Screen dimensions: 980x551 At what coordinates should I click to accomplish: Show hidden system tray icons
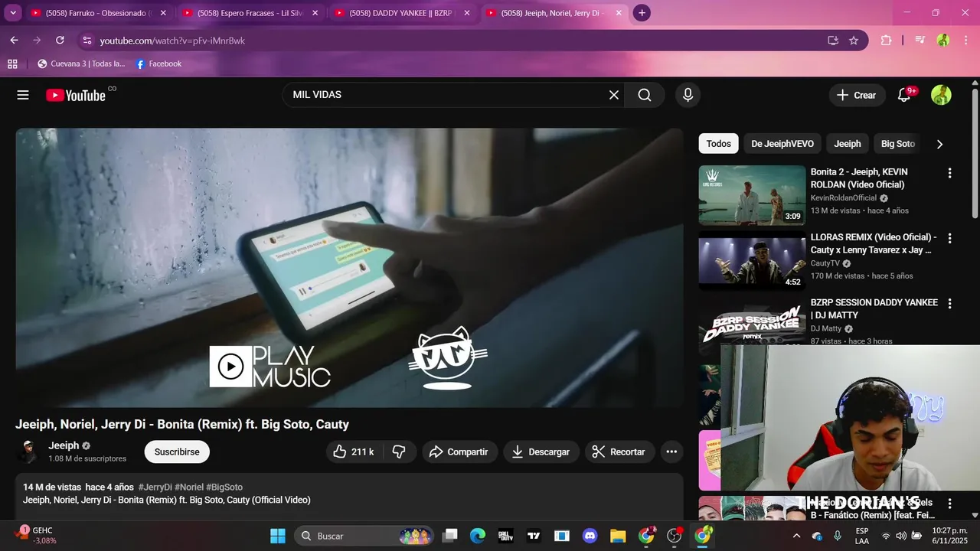pos(796,536)
